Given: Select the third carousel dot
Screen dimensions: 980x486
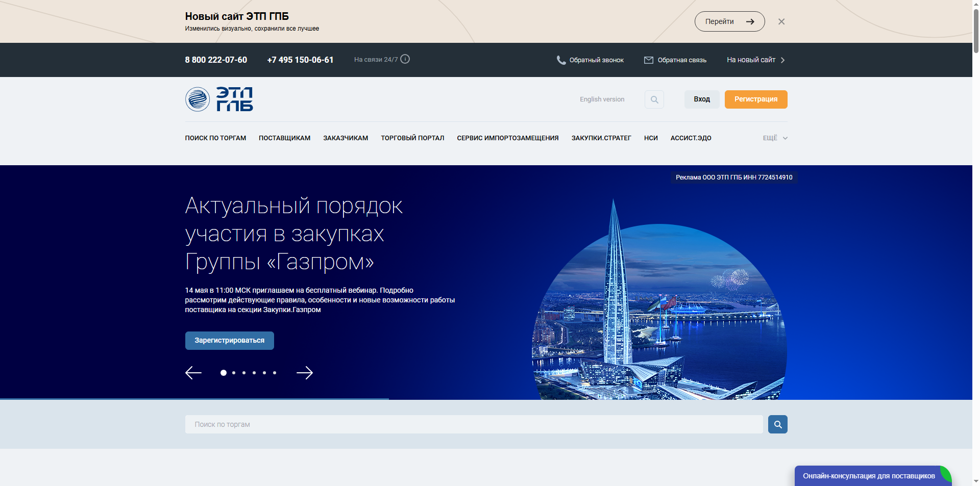Looking at the screenshot, I should [244, 373].
